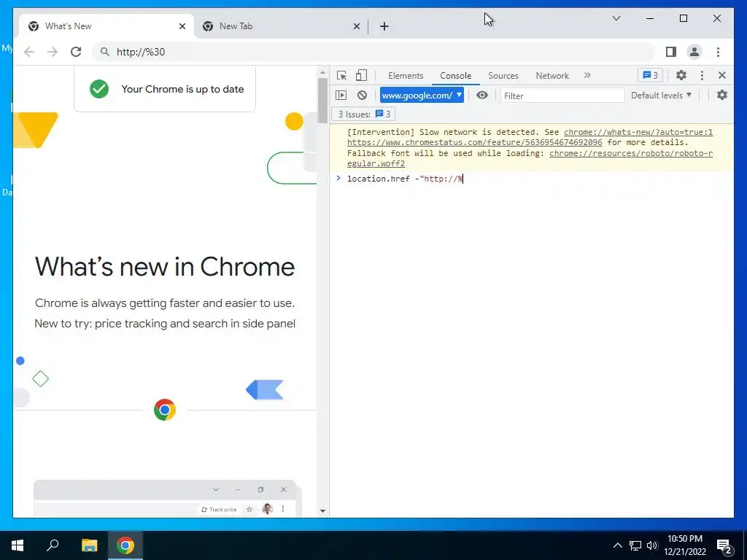Open the roboto-regular.woff2 resource link

(x=631, y=153)
